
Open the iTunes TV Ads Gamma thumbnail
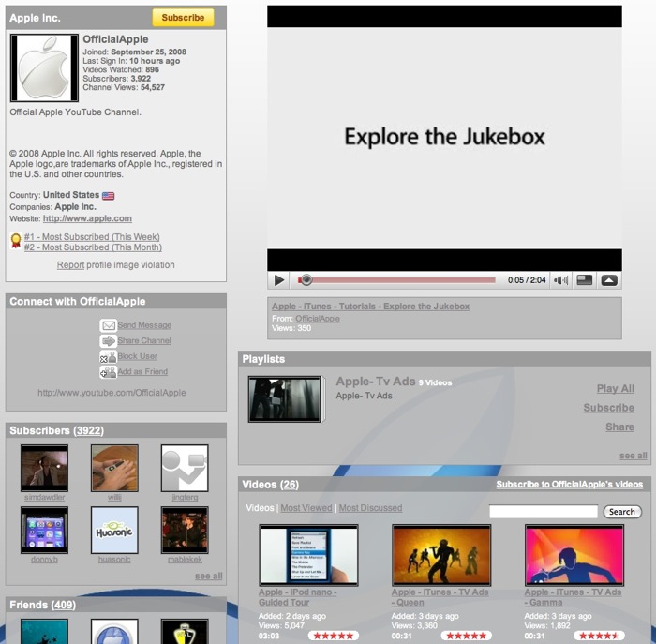click(574, 555)
